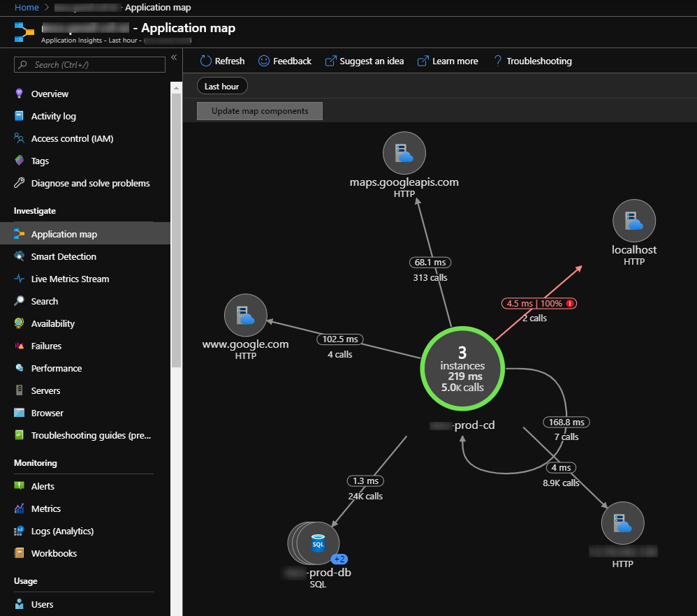Click the www.google.com dependency node icon
The image size is (697, 616).
[x=245, y=316]
